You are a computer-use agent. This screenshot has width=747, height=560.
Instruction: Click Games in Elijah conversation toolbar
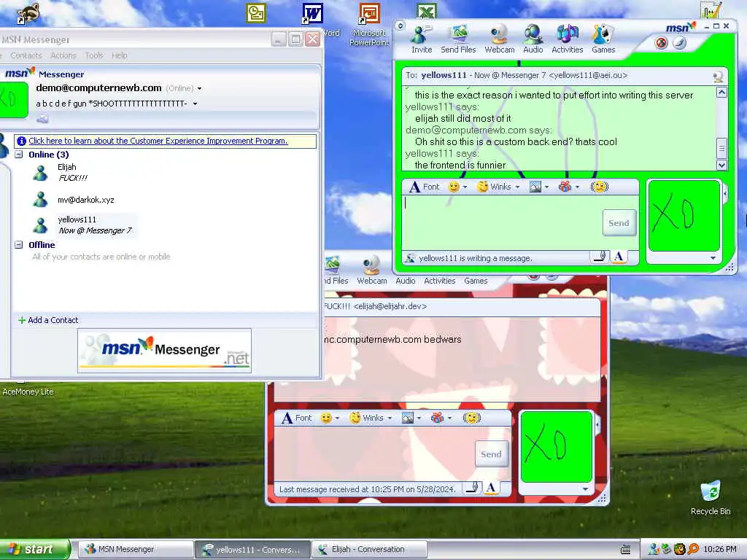tap(476, 281)
